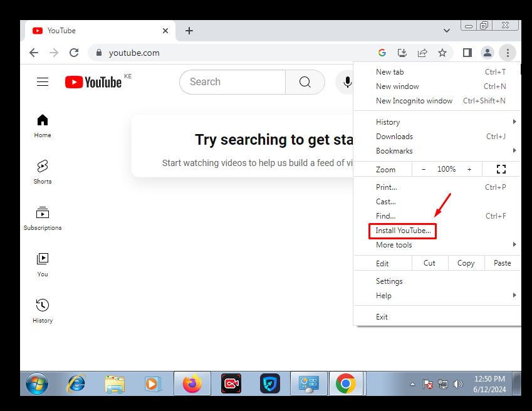
Task: Open the You section in sidebar
Action: 43,265
